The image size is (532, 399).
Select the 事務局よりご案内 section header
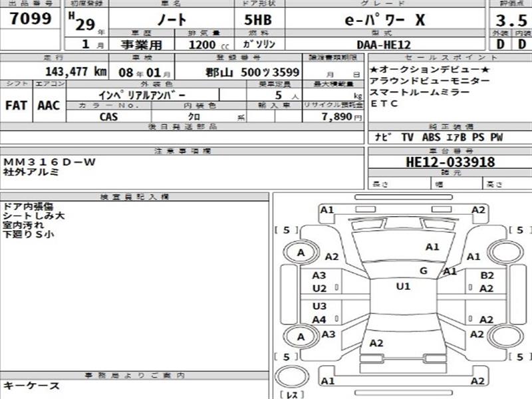(135, 375)
